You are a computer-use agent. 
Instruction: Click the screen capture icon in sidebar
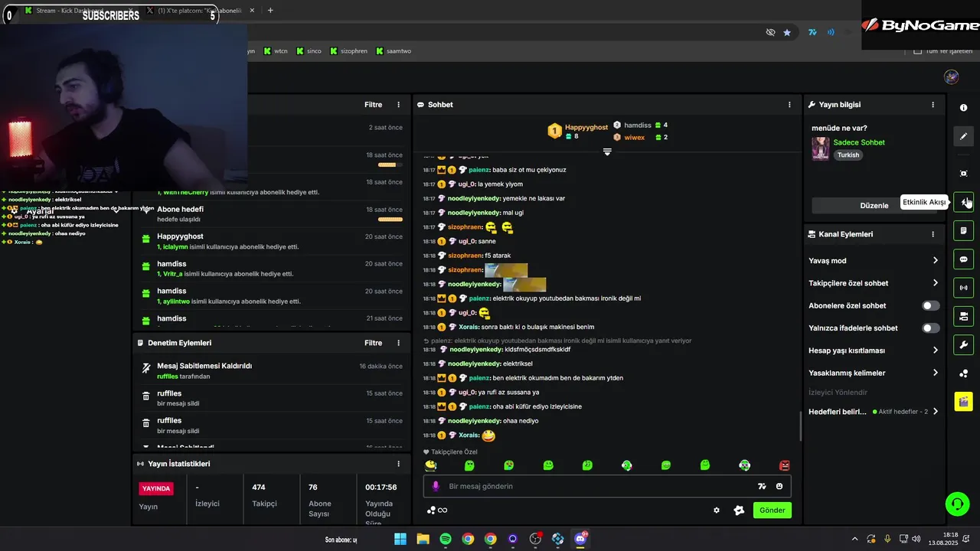click(x=963, y=174)
